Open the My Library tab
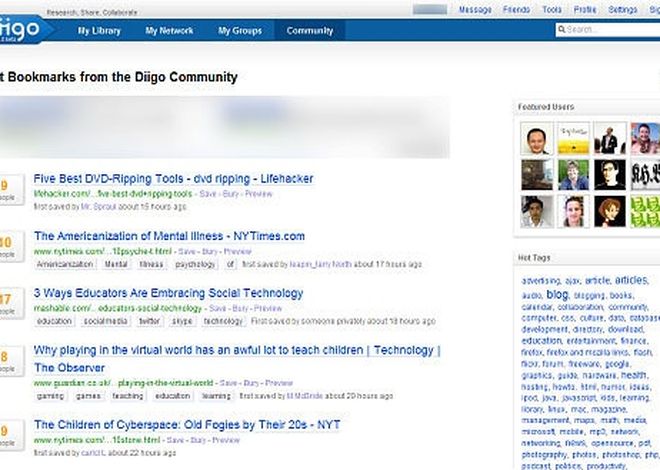The image size is (660, 470). pos(99,31)
